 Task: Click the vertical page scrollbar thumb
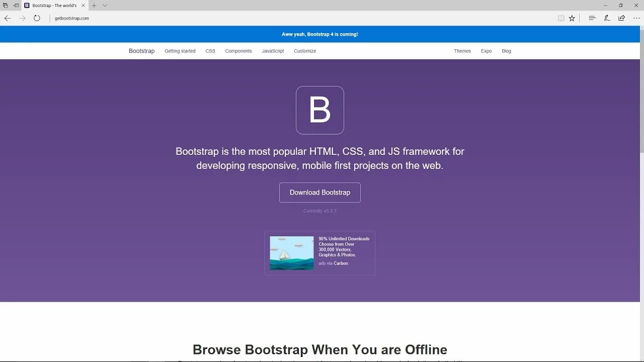(x=641, y=91)
